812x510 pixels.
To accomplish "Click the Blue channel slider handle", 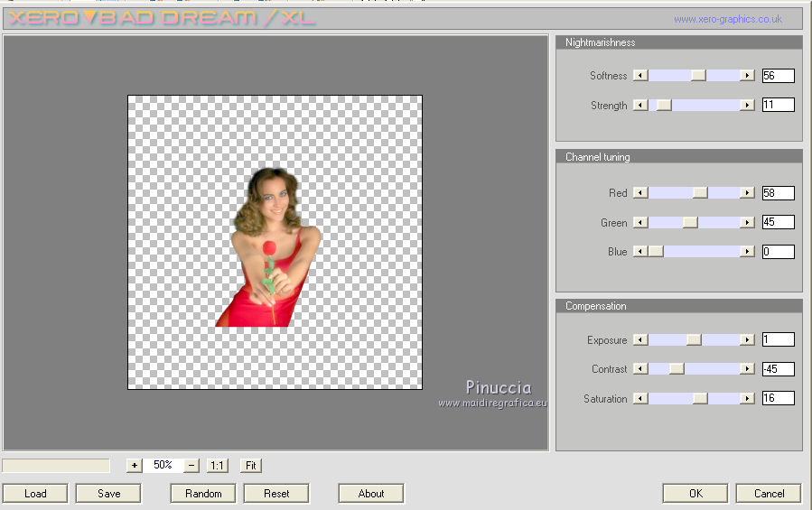I will tap(656, 251).
